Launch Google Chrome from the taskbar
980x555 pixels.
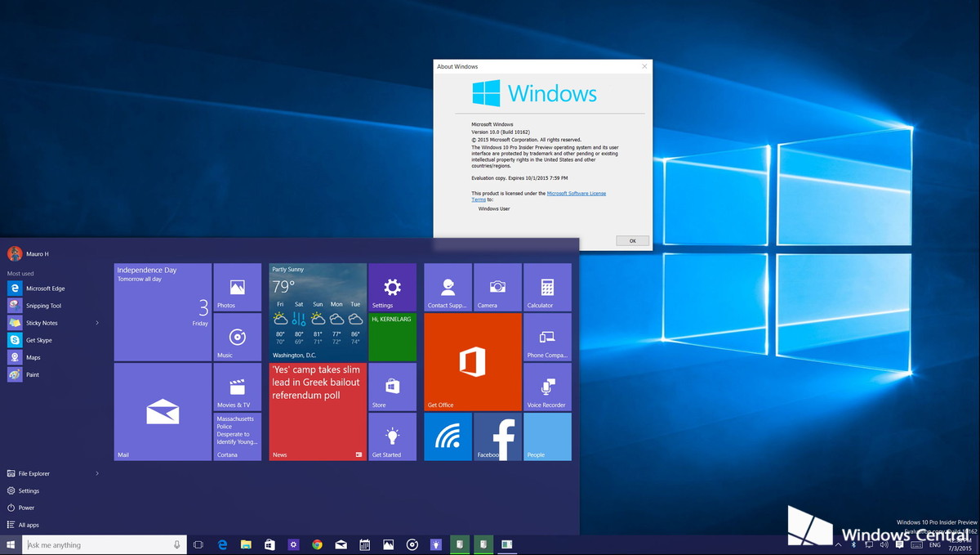[x=317, y=544]
